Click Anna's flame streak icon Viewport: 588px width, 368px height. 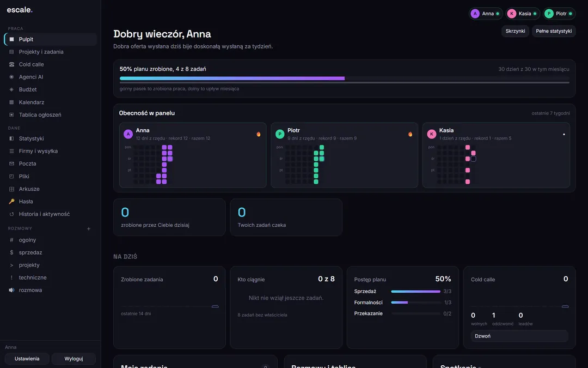click(x=259, y=134)
